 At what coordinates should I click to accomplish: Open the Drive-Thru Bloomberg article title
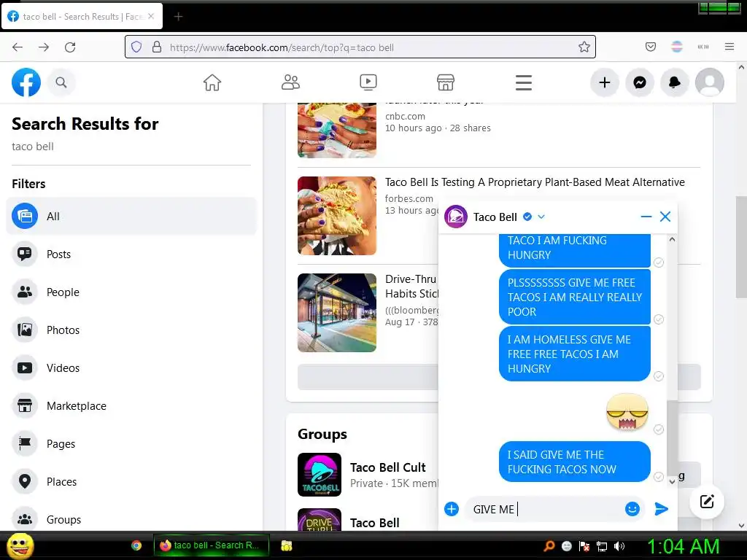pyautogui.click(x=411, y=286)
